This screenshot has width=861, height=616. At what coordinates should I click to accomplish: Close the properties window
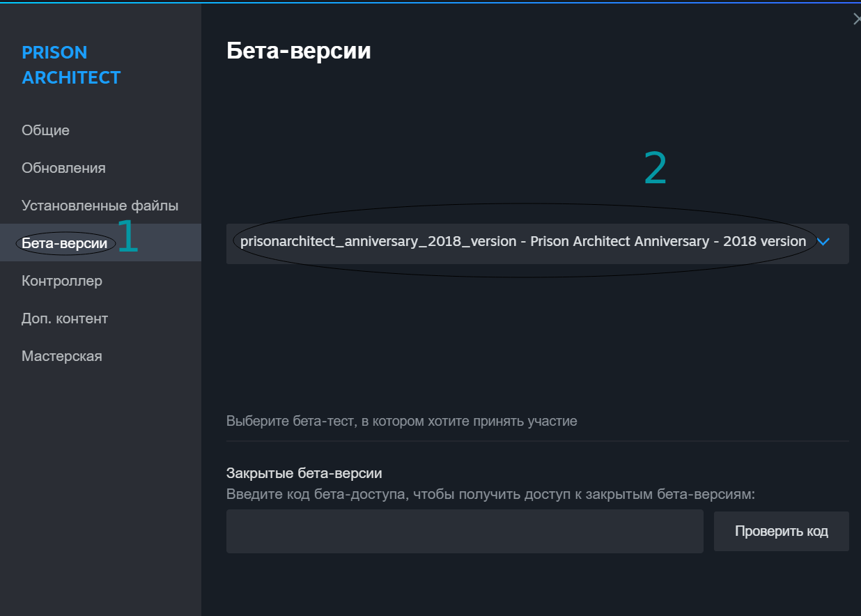click(x=856, y=20)
